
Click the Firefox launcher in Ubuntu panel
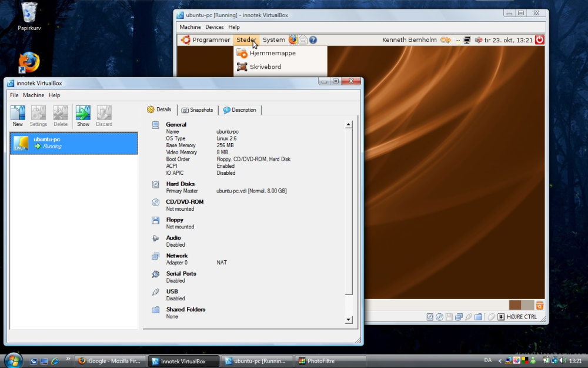pyautogui.click(x=293, y=40)
